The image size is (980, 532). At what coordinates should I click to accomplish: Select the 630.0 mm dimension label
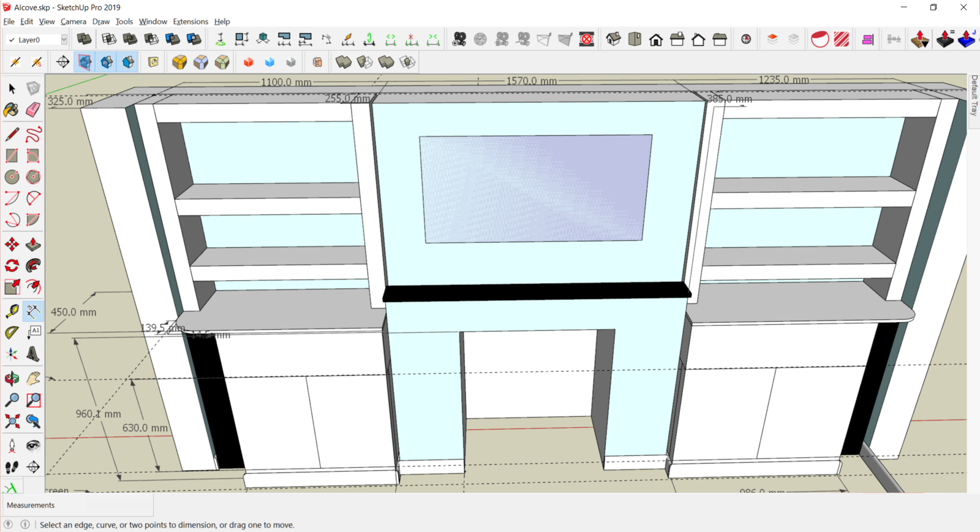145,428
